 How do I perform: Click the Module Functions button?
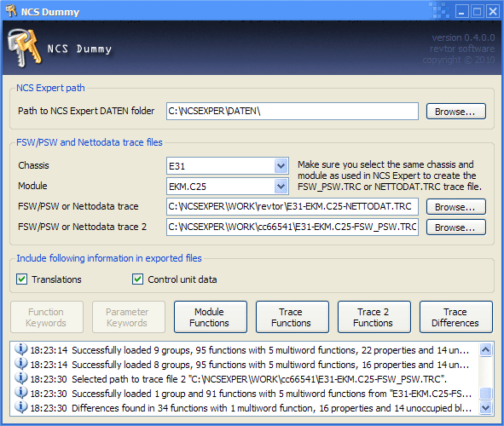211,317
